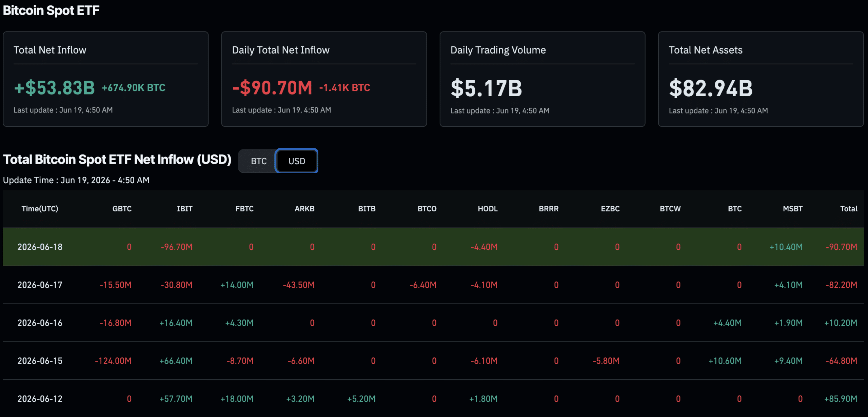Screen dimensions: 868x417
Task: Click the Total column header
Action: coord(849,209)
